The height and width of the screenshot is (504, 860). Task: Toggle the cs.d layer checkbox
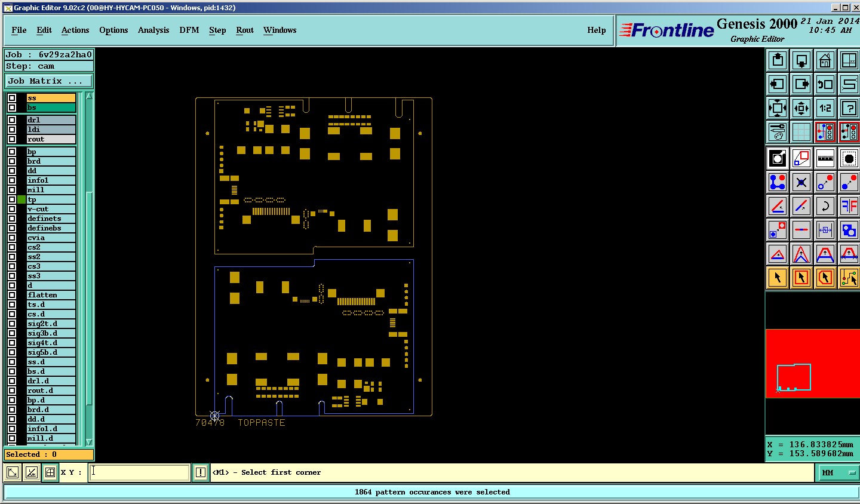tap(12, 314)
